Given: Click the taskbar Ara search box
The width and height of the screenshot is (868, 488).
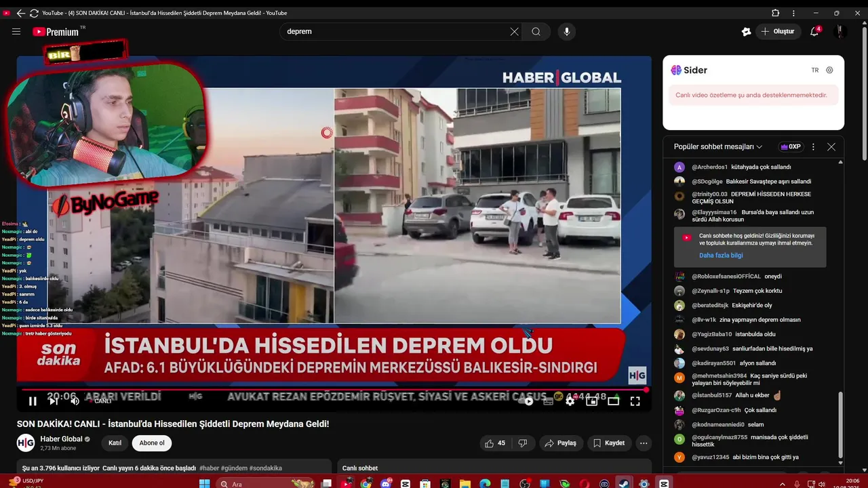Looking at the screenshot, I should point(266,484).
